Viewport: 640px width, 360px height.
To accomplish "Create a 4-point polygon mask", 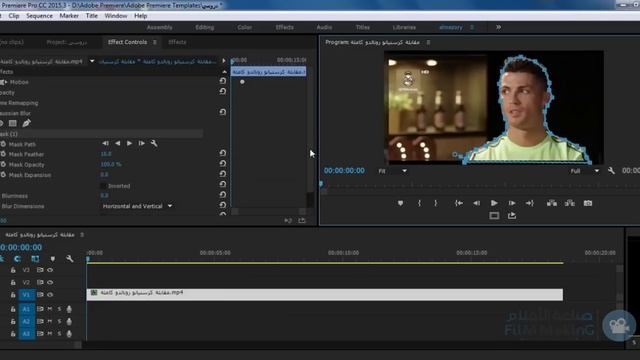I will click(x=13, y=123).
